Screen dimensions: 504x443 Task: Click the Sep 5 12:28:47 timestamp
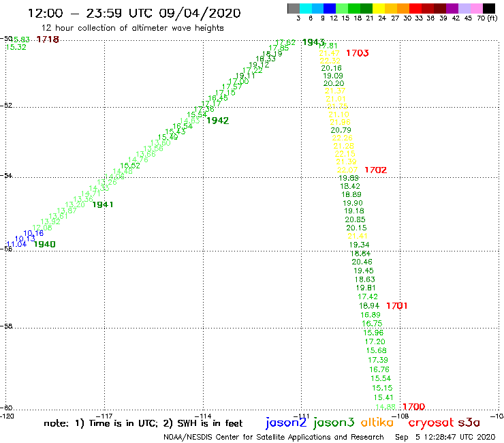point(445,438)
